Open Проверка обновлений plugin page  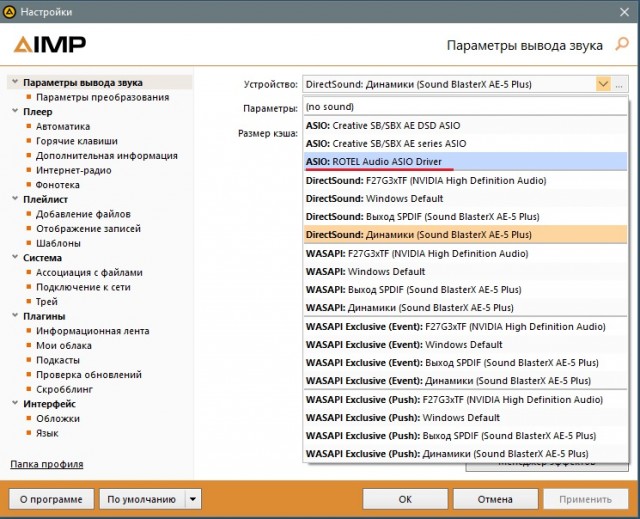pos(89,375)
